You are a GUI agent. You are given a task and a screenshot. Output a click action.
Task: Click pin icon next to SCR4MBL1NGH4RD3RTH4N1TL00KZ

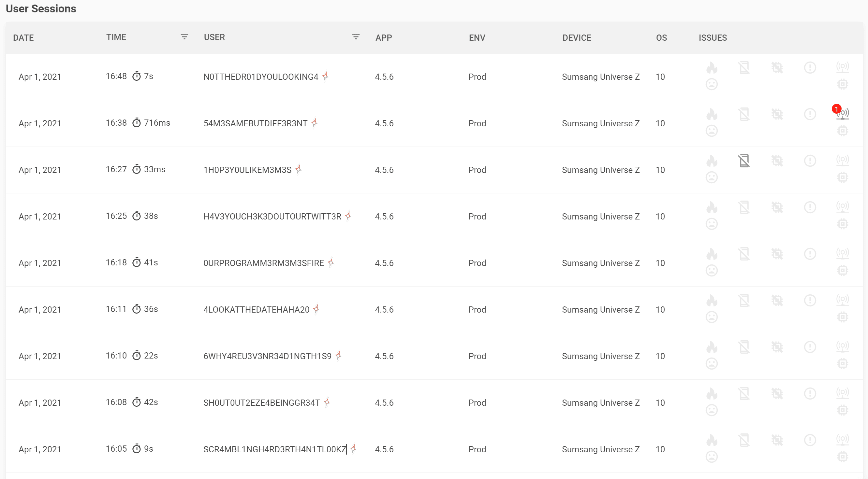[x=353, y=448]
